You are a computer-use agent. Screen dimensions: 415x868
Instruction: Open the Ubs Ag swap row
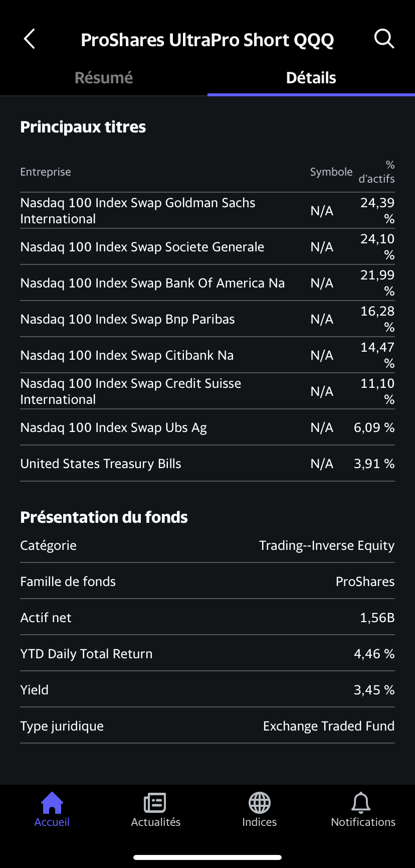click(x=114, y=427)
